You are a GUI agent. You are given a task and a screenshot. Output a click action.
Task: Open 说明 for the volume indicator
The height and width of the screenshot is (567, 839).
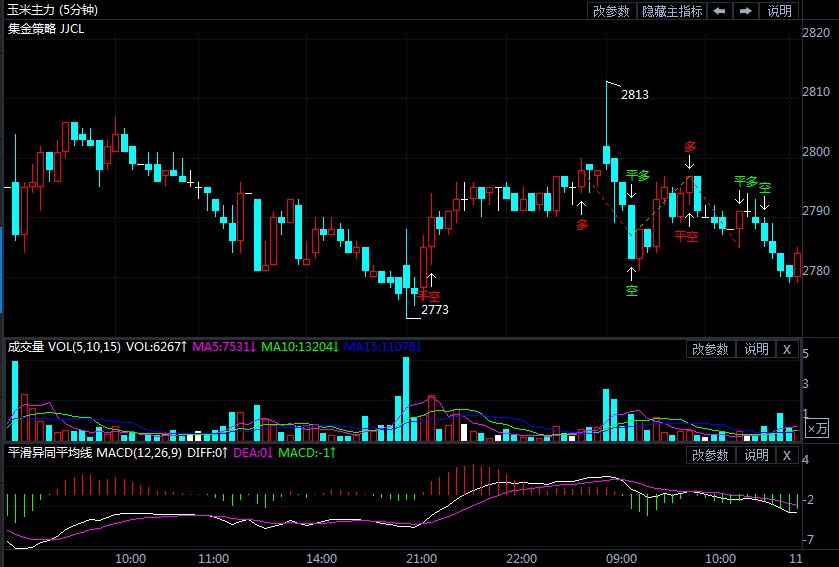point(755,349)
